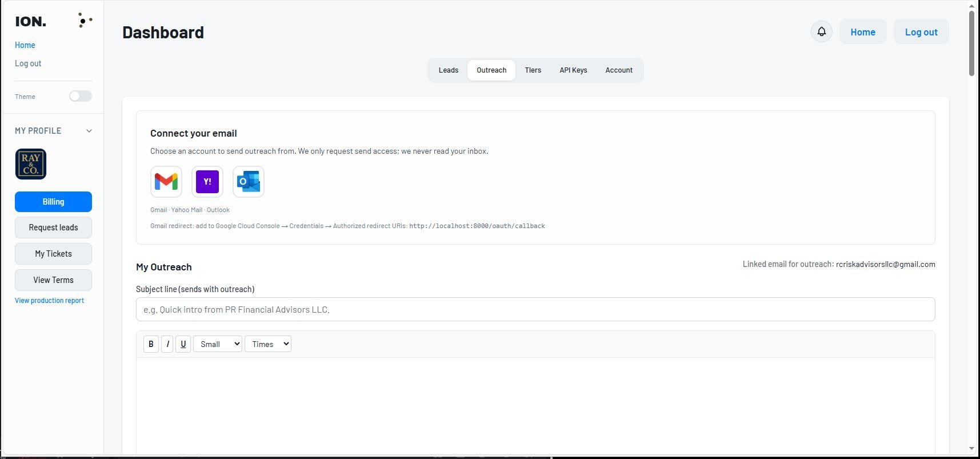Toggle the Theme switch
This screenshot has width=980, height=459.
click(x=81, y=96)
